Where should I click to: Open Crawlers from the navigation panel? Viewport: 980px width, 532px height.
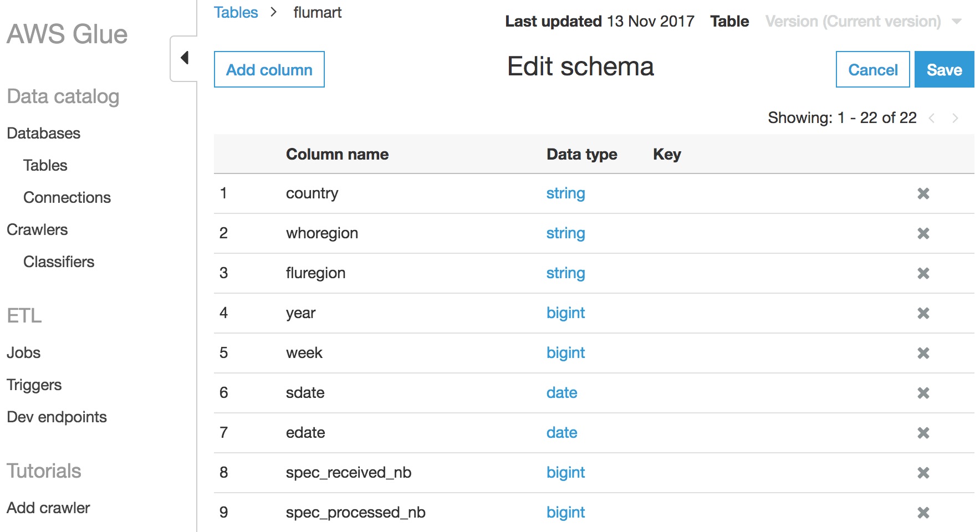click(37, 229)
